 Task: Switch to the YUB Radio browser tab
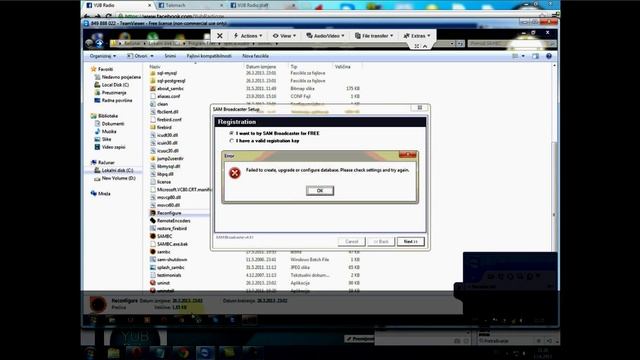click(117, 5)
